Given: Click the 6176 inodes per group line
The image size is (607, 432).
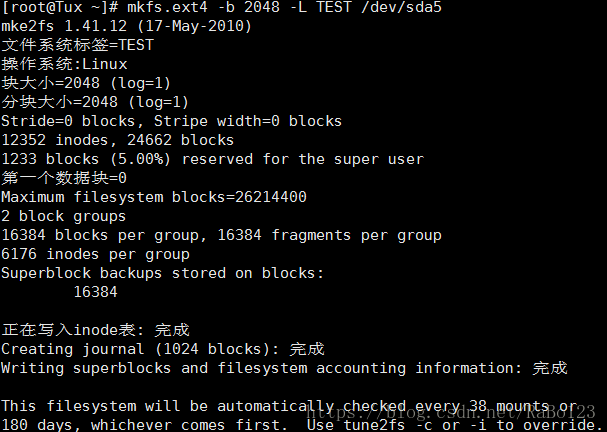Looking at the screenshot, I should pyautogui.click(x=95, y=254).
